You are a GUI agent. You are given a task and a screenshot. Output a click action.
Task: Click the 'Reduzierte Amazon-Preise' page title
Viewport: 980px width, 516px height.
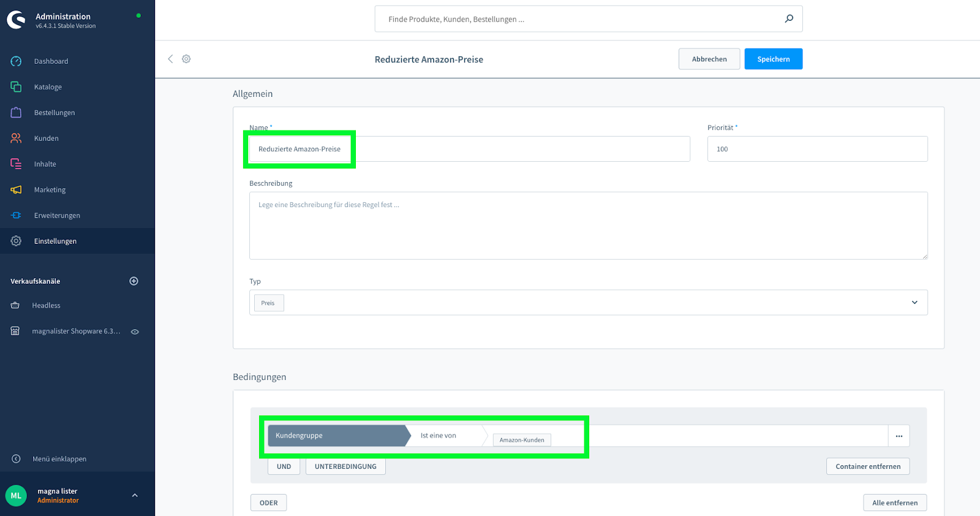click(x=429, y=59)
